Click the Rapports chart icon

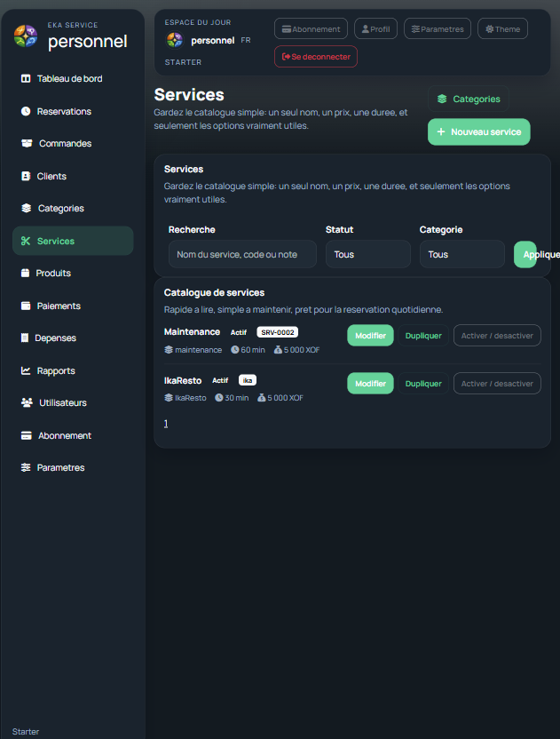(26, 371)
